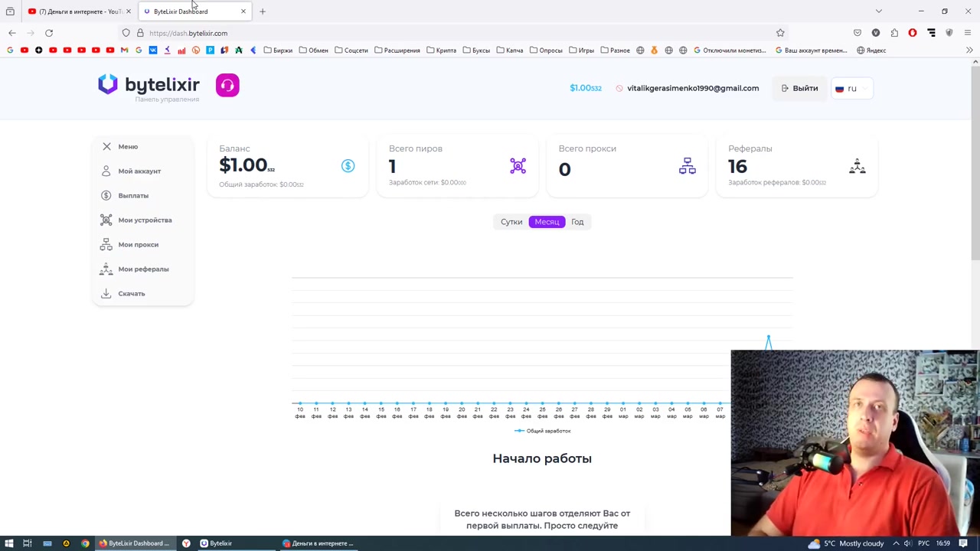
Task: Select the Месяц chart period
Action: (x=547, y=222)
